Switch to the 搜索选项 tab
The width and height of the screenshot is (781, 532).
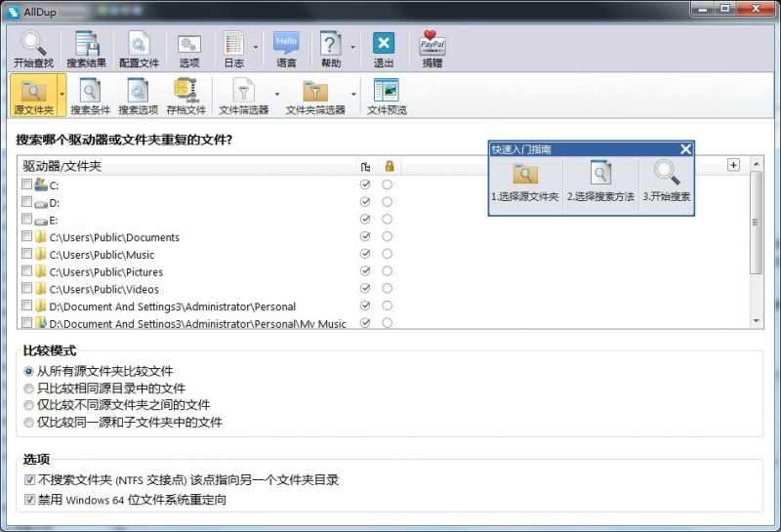[x=138, y=97]
